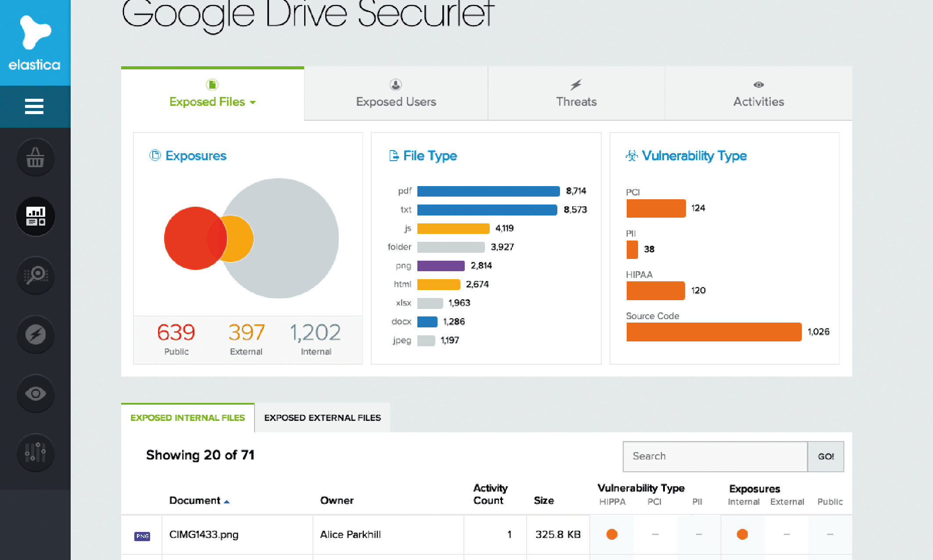
Task: Click the PCI vulnerability bar
Action: point(656,208)
